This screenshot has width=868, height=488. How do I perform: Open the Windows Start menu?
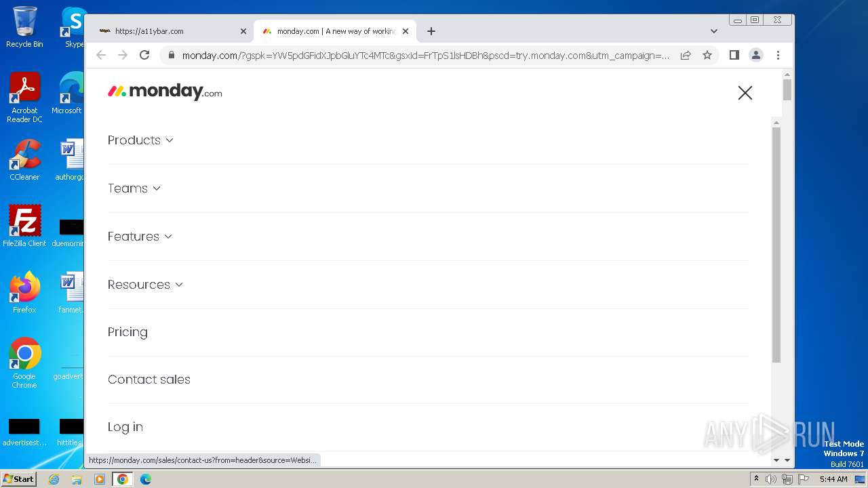click(x=18, y=479)
